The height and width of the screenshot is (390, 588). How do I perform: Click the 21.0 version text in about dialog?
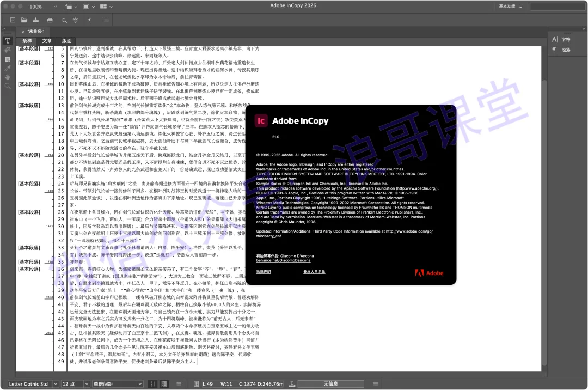(275, 137)
